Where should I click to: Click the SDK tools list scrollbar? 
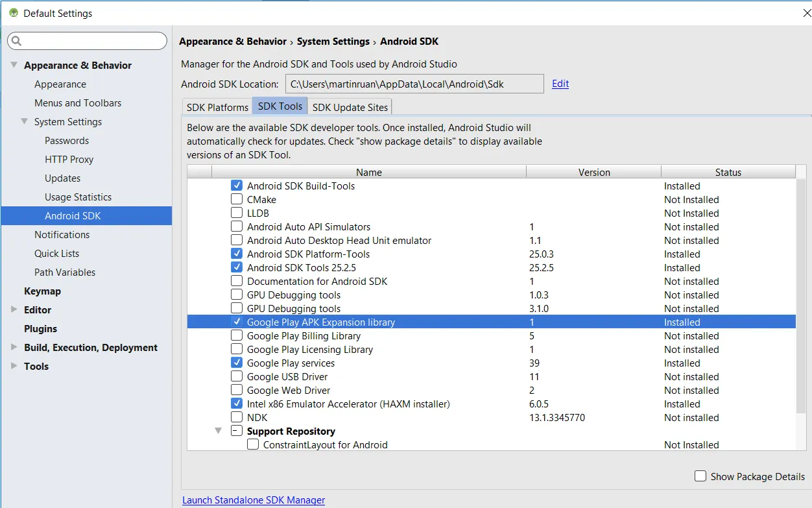click(800, 292)
